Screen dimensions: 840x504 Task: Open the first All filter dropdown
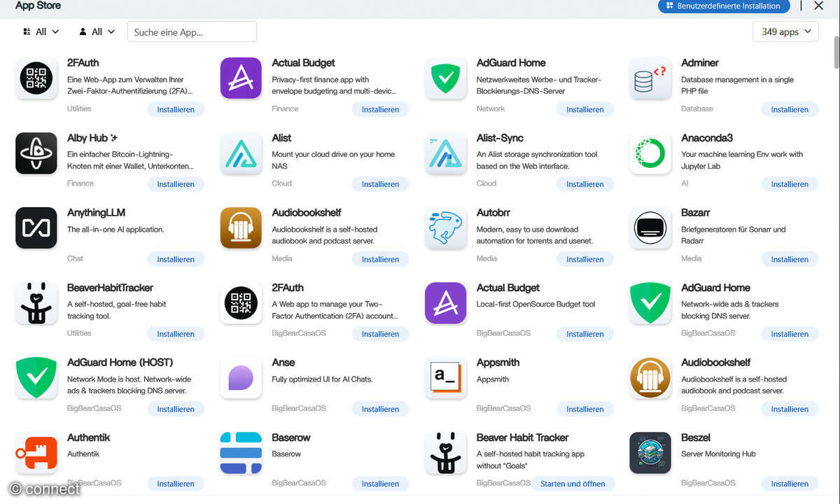(39, 31)
